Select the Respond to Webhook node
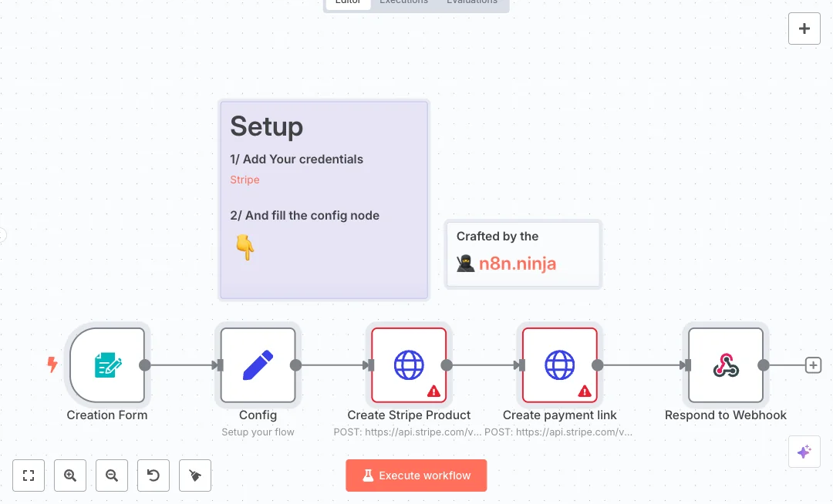 click(x=726, y=365)
